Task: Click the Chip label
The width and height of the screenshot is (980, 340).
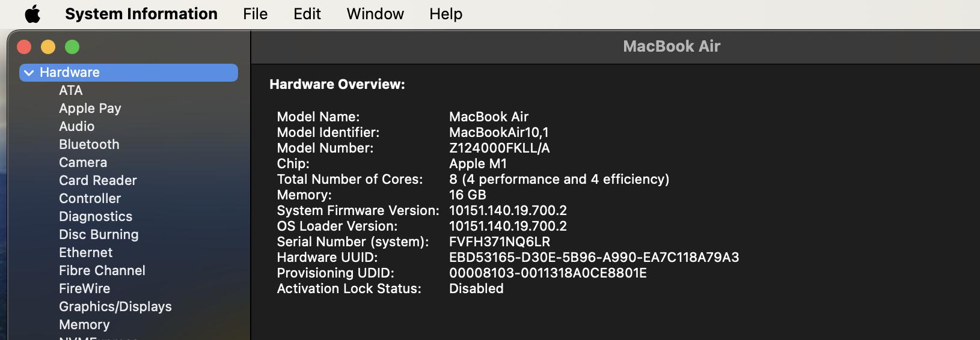Action: coord(293,164)
